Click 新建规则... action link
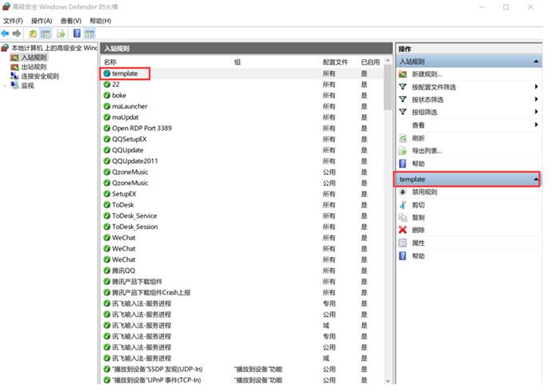553x392 pixels. [x=427, y=74]
